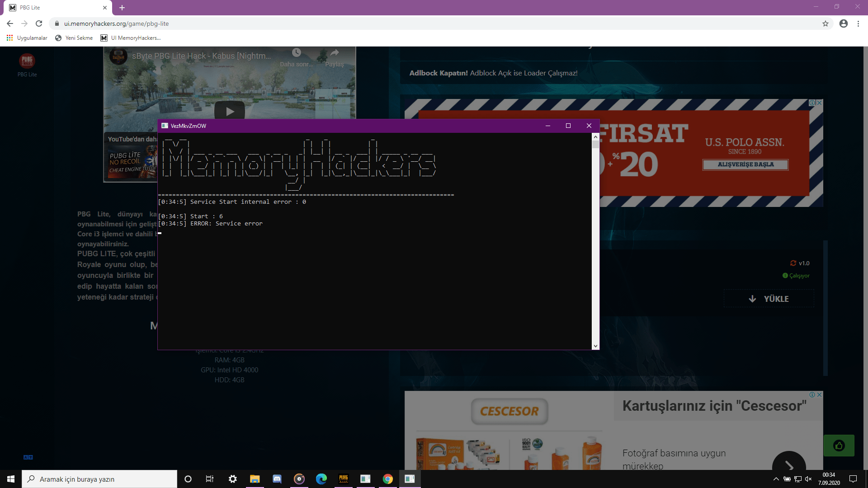Open the taskbar clock and date
The width and height of the screenshot is (868, 488).
[x=829, y=479]
